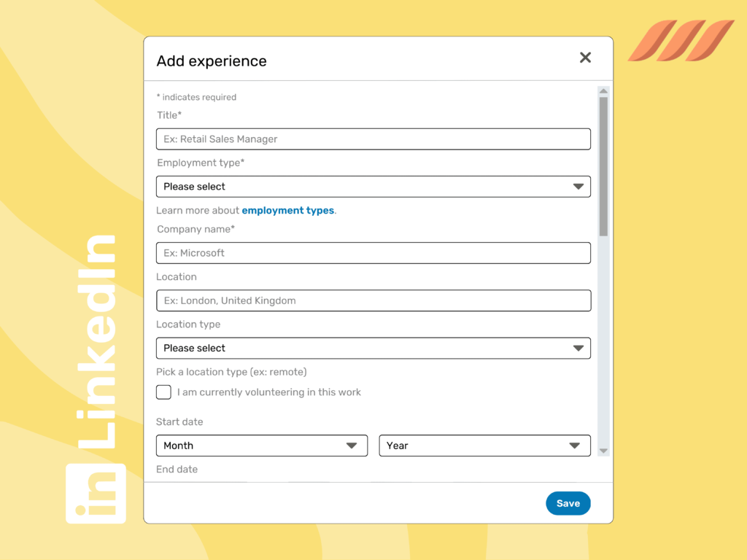Click the Month dropdown chevron

(352, 446)
